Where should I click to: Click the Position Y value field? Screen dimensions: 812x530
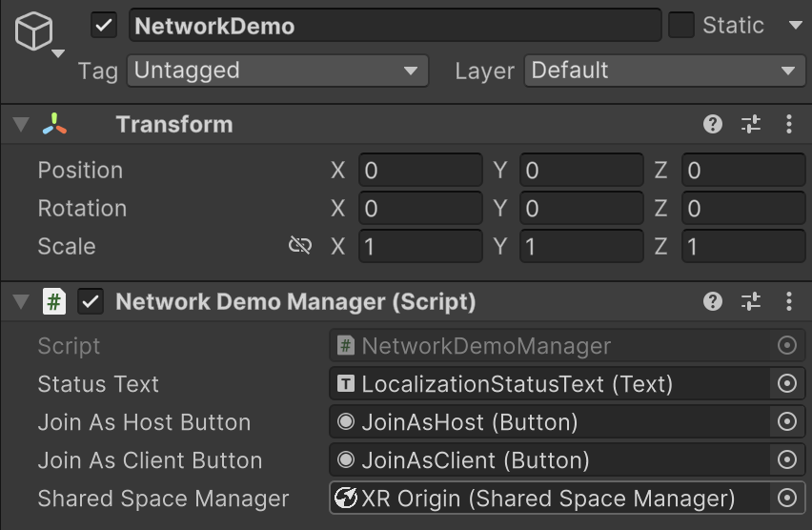581,170
